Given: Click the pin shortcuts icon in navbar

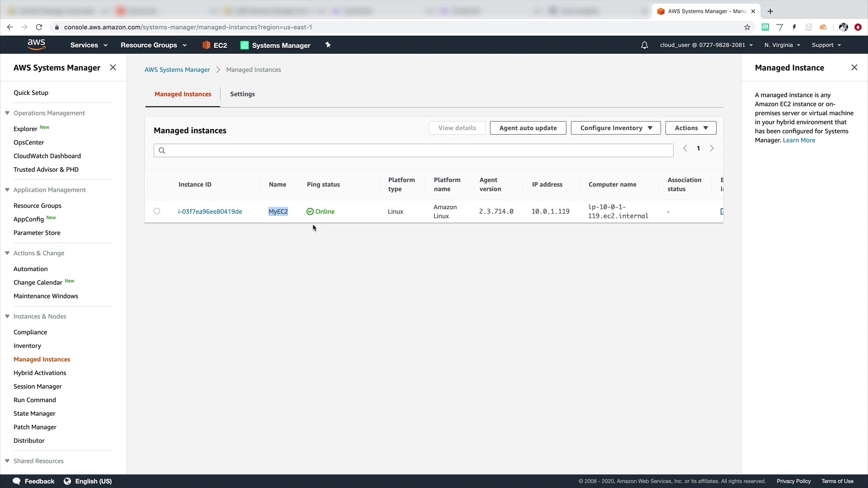Looking at the screenshot, I should [x=328, y=45].
